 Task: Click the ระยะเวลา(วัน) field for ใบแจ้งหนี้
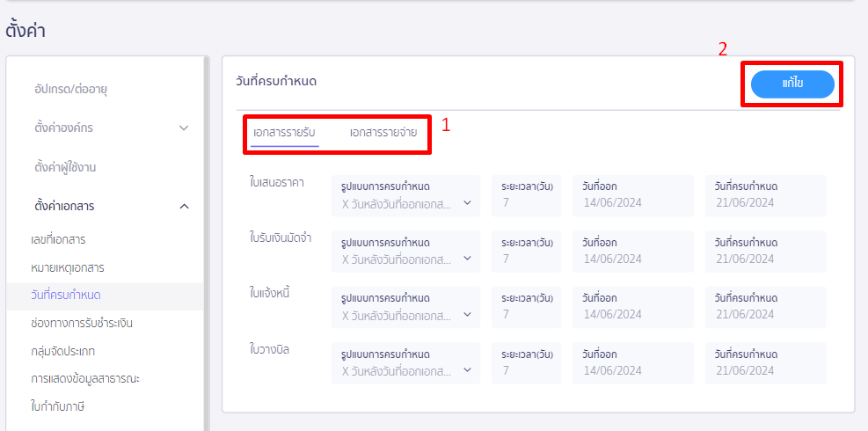(x=527, y=308)
